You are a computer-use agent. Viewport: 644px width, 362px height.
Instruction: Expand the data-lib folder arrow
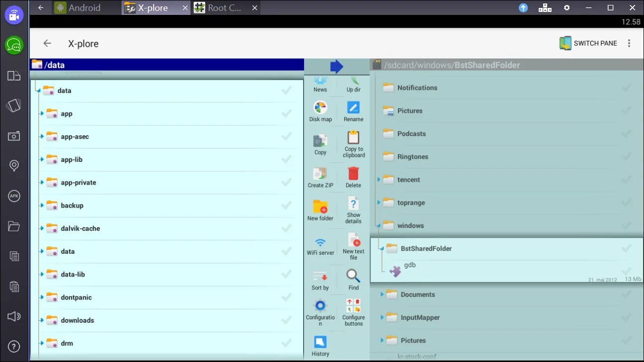point(42,275)
